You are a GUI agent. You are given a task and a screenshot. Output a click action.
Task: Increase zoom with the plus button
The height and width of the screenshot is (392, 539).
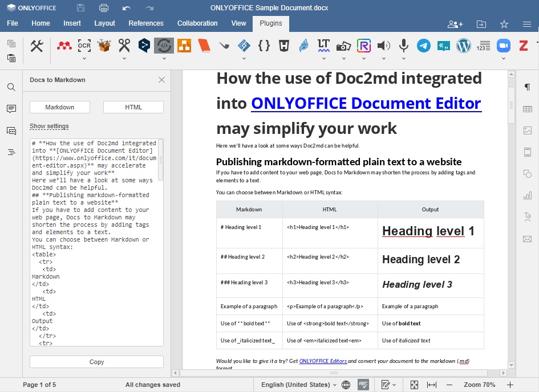[x=510, y=385]
